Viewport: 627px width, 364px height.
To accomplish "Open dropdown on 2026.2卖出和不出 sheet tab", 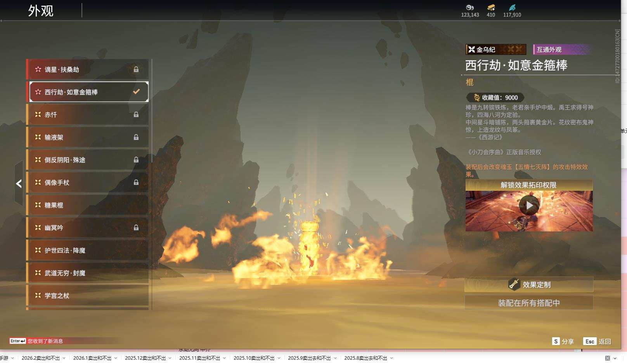I will [64, 358].
